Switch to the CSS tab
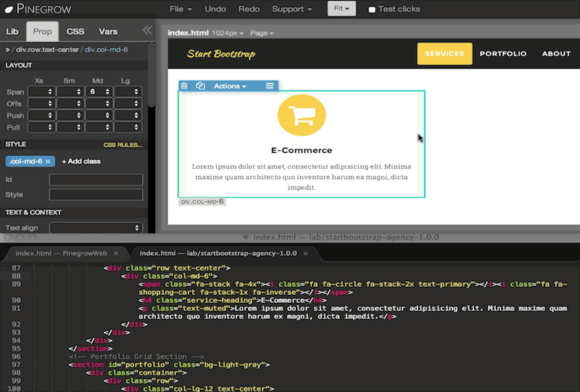Viewport: 580px width, 392px height. 75,31
